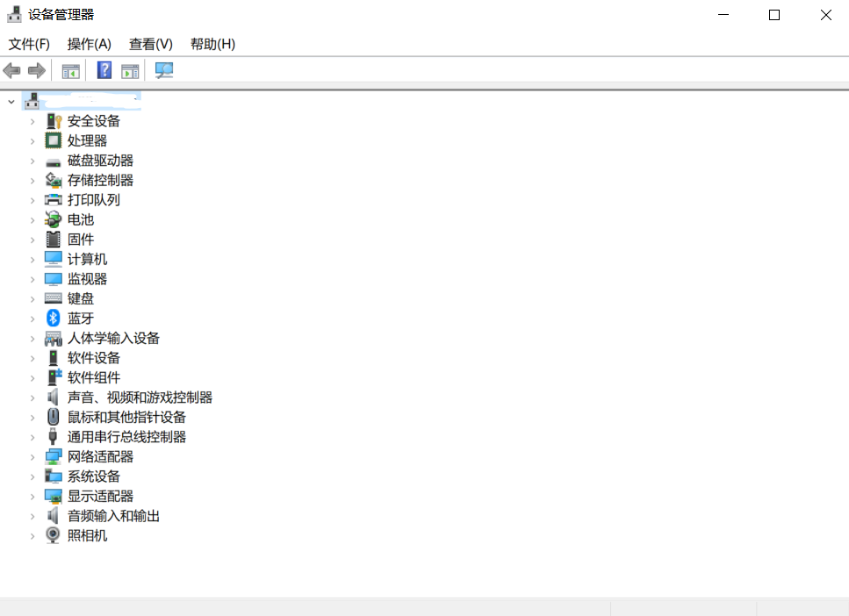Open the 文件(F) menu

point(29,44)
